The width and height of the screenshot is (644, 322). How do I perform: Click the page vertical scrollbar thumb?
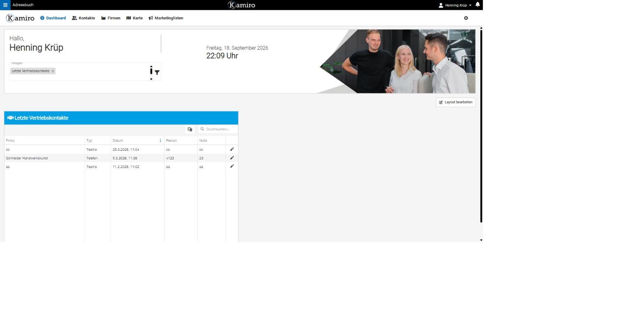click(481, 126)
